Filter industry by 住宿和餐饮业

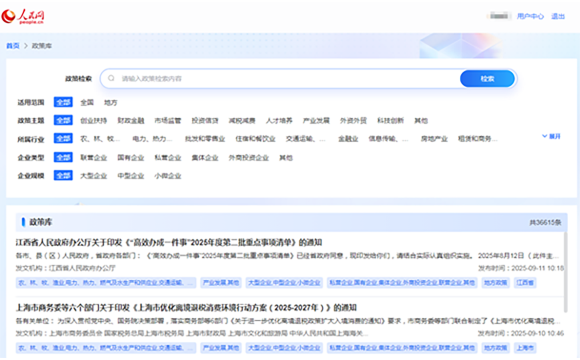(256, 139)
